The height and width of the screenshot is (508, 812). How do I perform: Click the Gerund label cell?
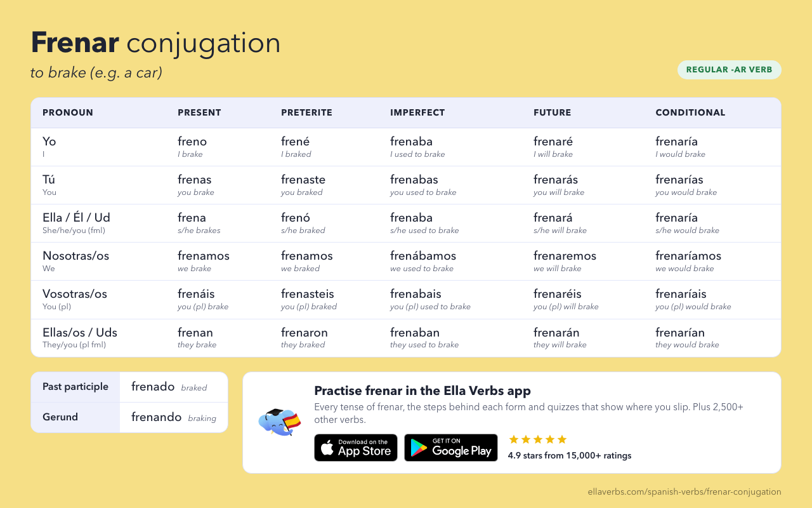pos(75,417)
